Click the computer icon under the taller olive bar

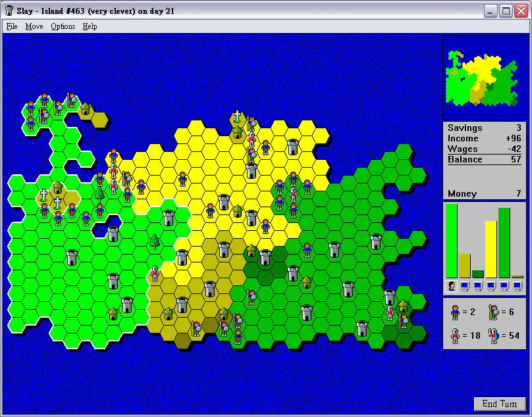[464, 286]
